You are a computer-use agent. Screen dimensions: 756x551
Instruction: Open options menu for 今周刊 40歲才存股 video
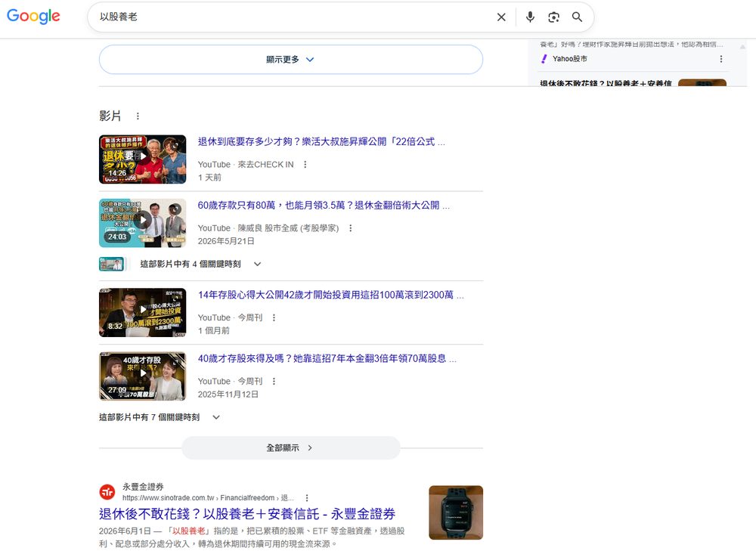click(x=274, y=381)
